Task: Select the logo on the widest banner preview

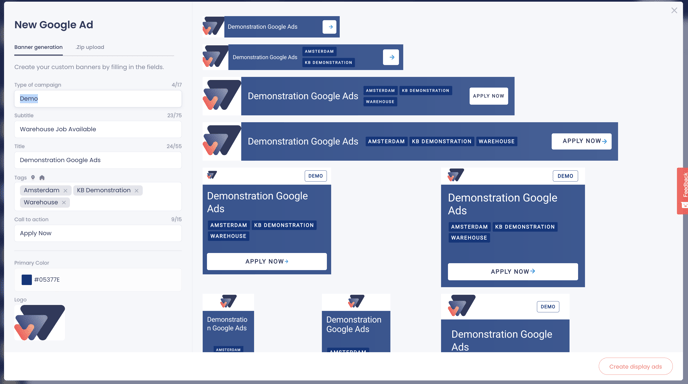Action: click(222, 140)
